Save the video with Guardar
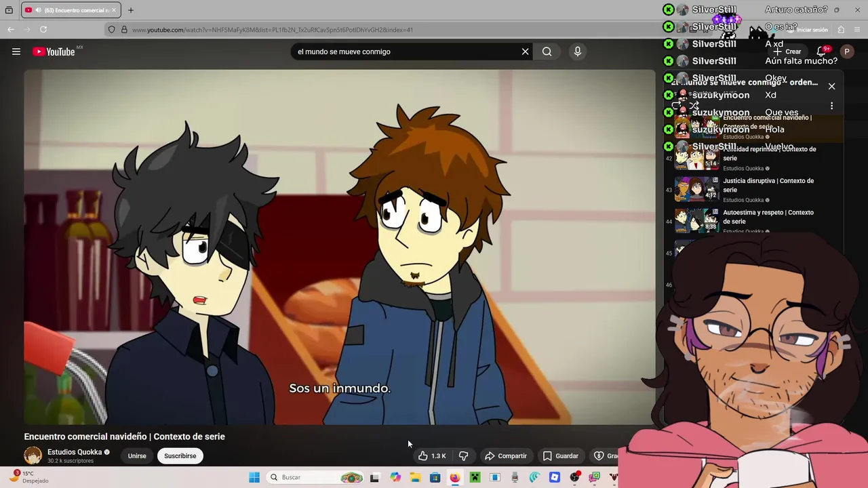Screen dimensions: 868x488 pos(561,456)
